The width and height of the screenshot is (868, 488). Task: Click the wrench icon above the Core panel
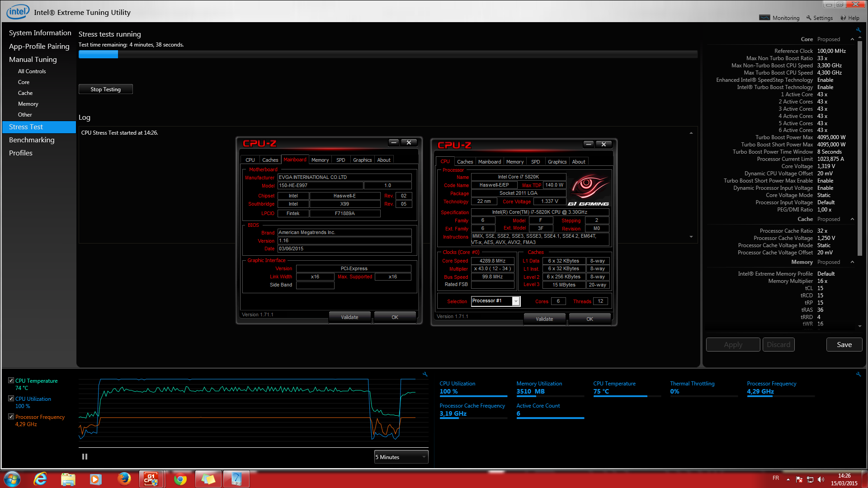click(x=858, y=30)
